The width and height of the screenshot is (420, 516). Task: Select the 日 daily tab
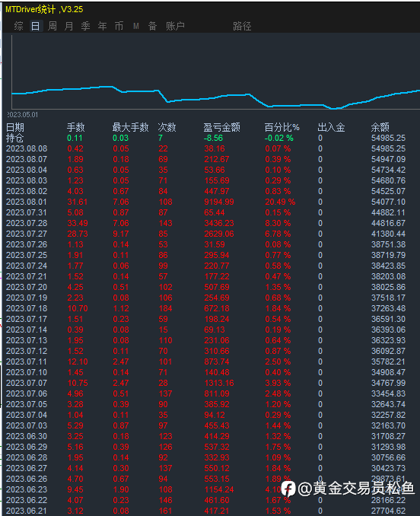(36, 26)
